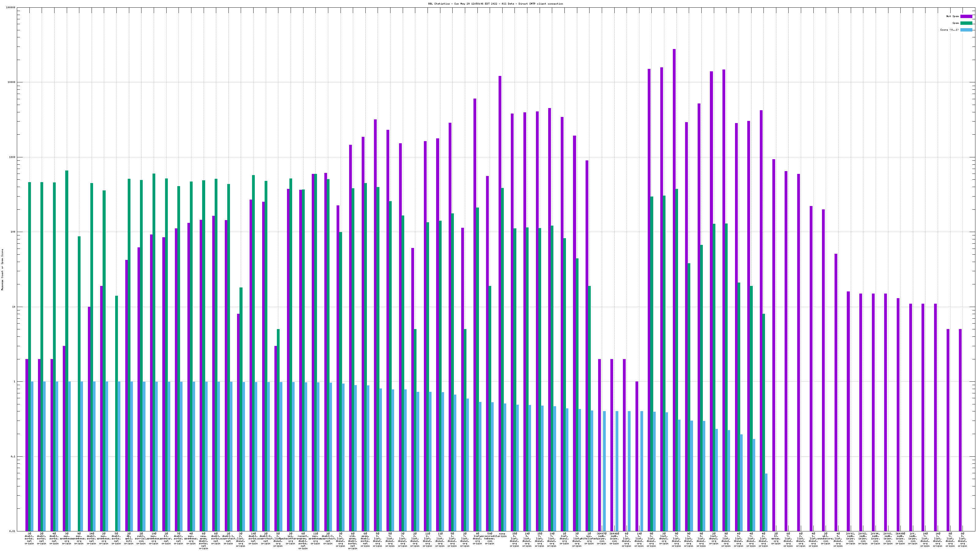Click the 'ips.whitelisted.org origin' x-axis label

[x=589, y=538]
